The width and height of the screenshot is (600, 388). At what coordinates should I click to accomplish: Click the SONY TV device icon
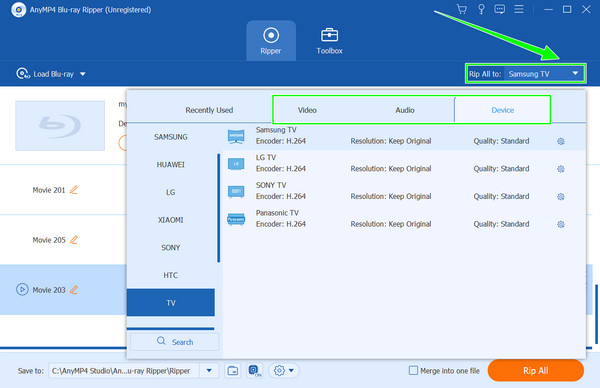pos(236,191)
